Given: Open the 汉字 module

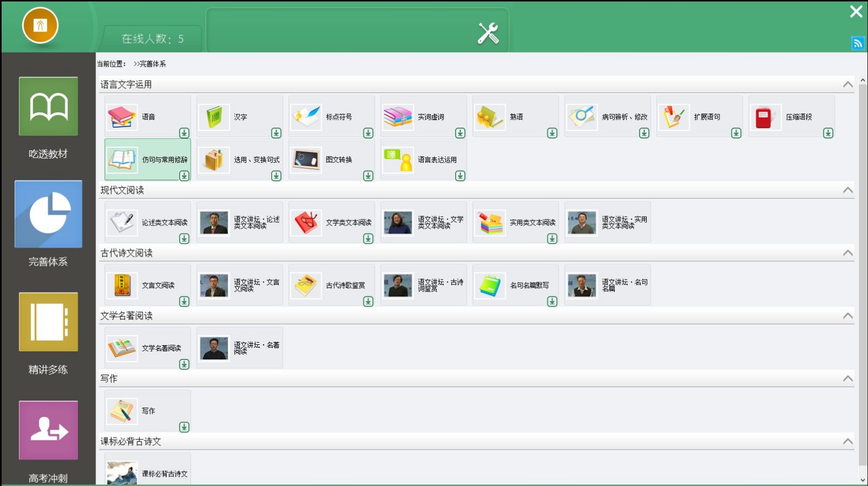Looking at the screenshot, I should pos(240,117).
